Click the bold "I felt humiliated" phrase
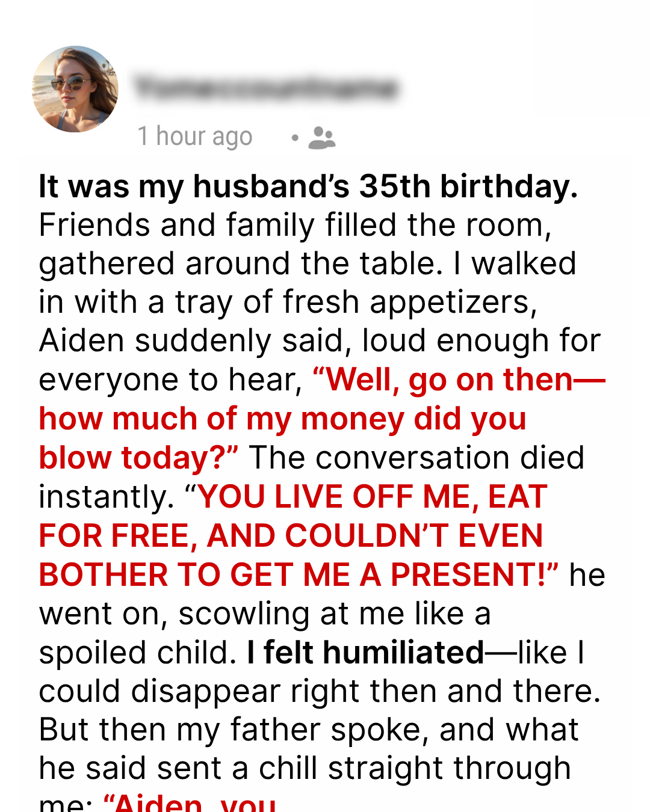The height and width of the screenshot is (812, 650). 365,653
